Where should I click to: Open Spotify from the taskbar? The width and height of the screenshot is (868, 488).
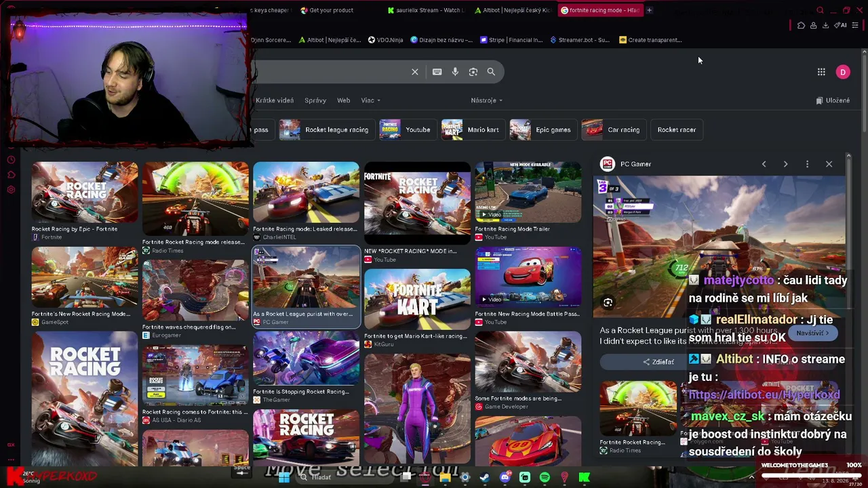(x=545, y=478)
